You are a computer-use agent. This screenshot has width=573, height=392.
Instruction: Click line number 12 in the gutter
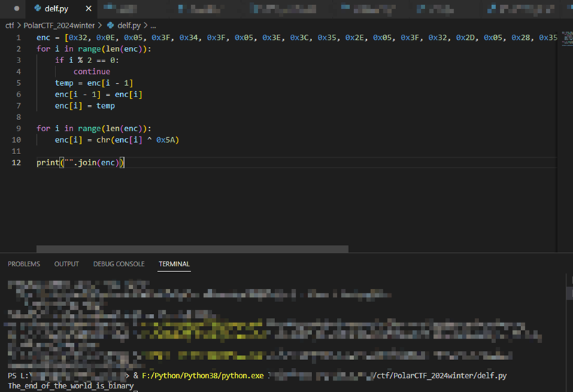16,163
